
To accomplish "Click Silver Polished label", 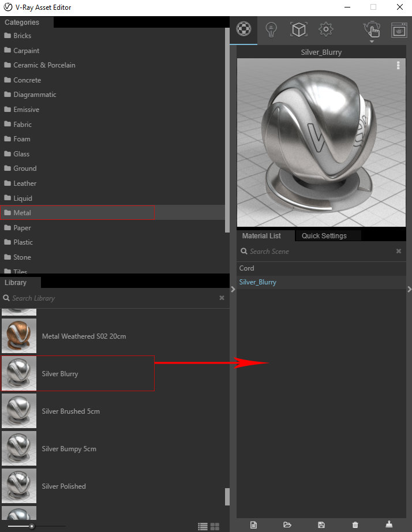I will [64, 486].
